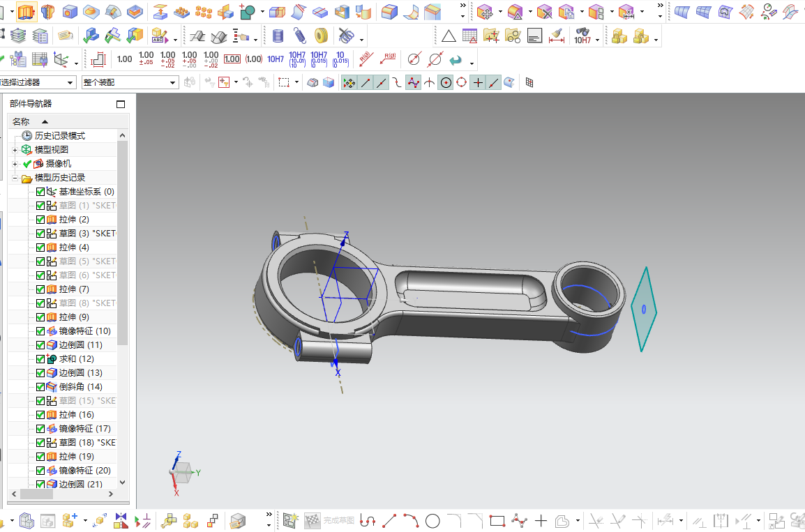
Task: Click the Revolve tool icon
Action: coord(47,11)
